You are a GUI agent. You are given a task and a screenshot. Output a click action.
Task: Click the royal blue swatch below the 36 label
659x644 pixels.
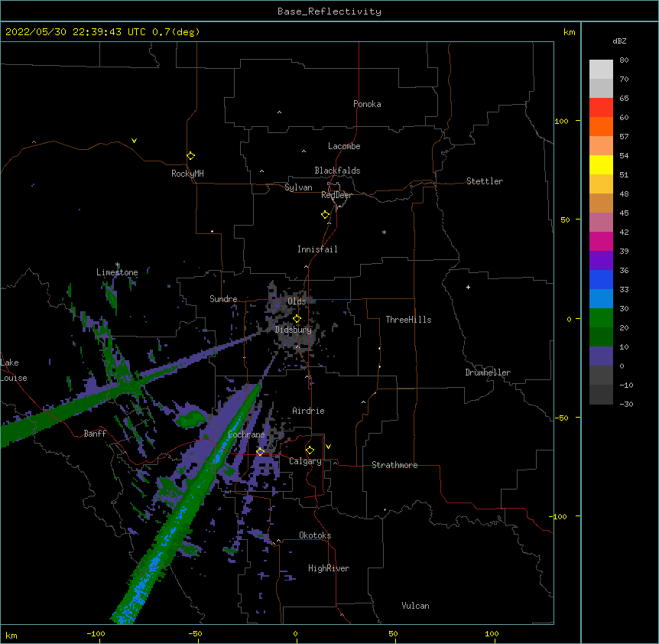point(601,279)
